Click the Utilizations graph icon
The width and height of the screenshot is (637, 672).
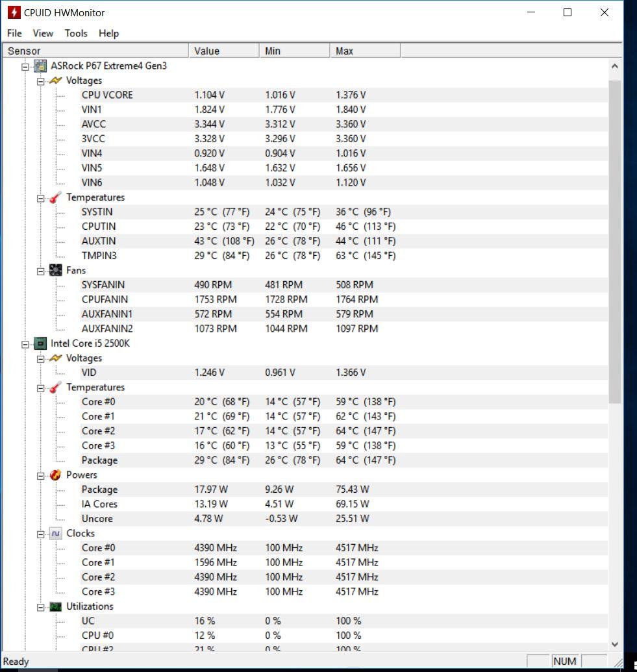[x=56, y=607]
